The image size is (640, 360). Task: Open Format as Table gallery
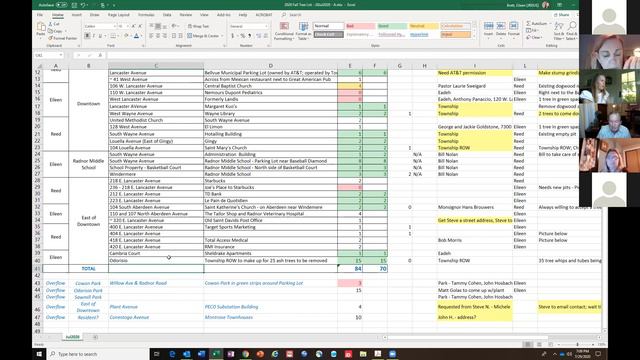click(303, 31)
